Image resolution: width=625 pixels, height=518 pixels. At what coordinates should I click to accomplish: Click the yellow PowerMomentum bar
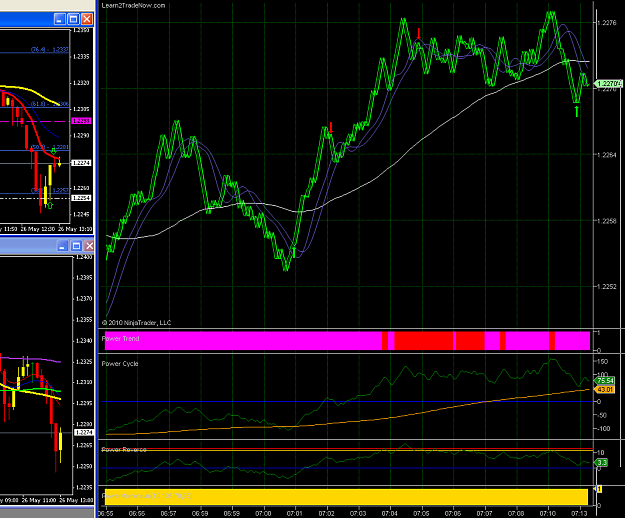tap(346, 497)
